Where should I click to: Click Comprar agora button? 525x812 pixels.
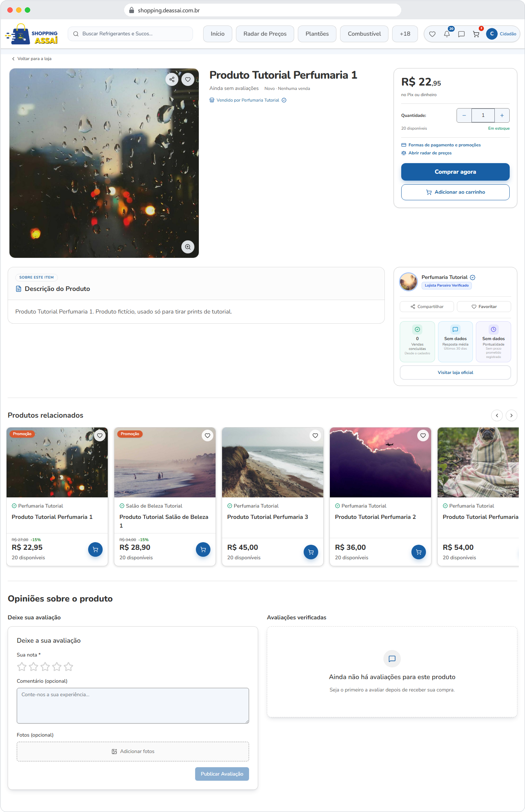[455, 172]
